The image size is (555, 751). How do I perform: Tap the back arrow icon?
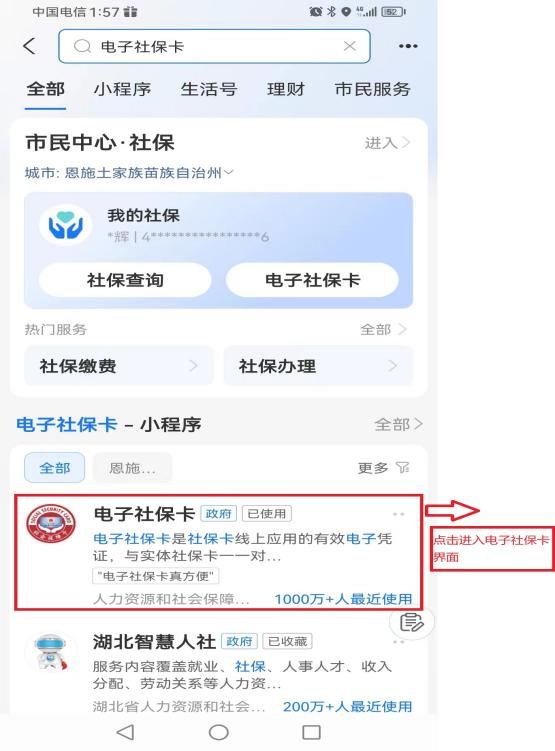[29, 46]
